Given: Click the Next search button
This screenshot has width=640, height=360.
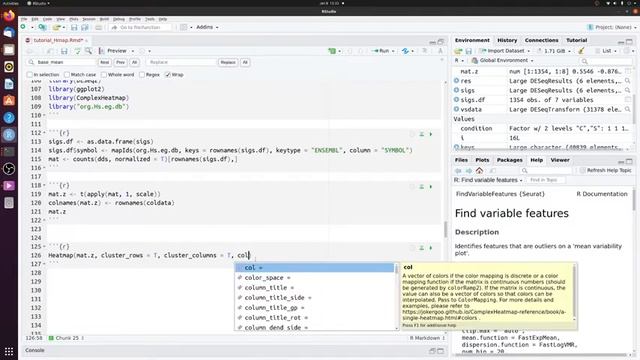Looking at the screenshot, I should coord(105,62).
